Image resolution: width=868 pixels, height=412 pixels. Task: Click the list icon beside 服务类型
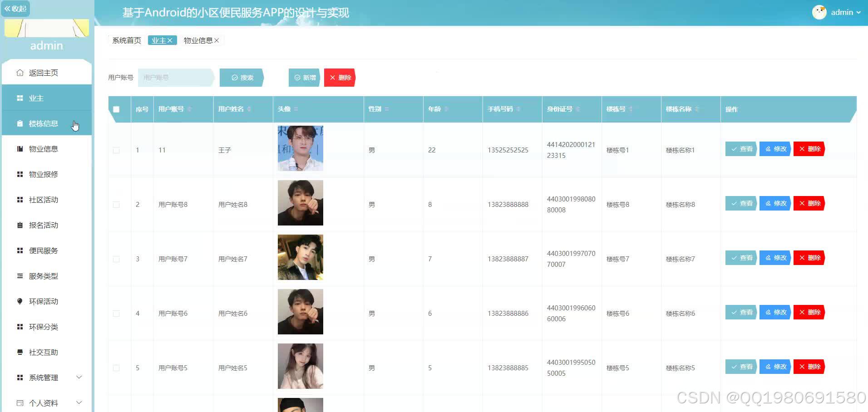pyautogui.click(x=20, y=276)
